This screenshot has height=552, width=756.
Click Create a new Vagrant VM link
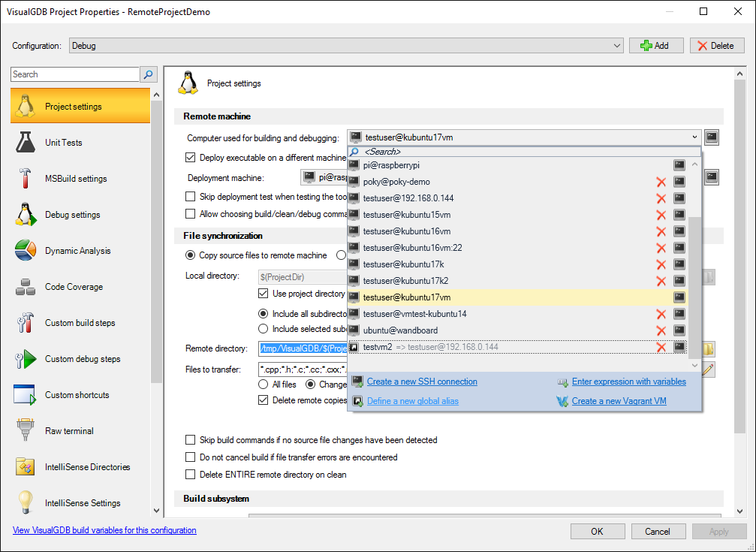619,401
